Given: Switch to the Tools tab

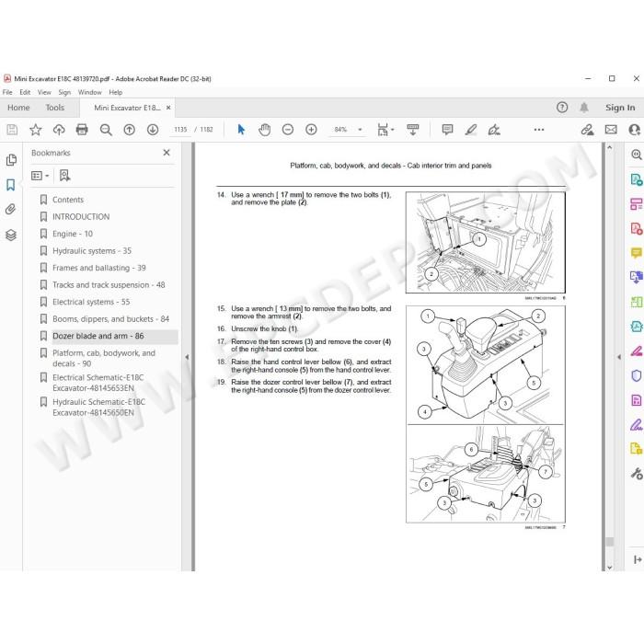Looking at the screenshot, I should click(54, 108).
